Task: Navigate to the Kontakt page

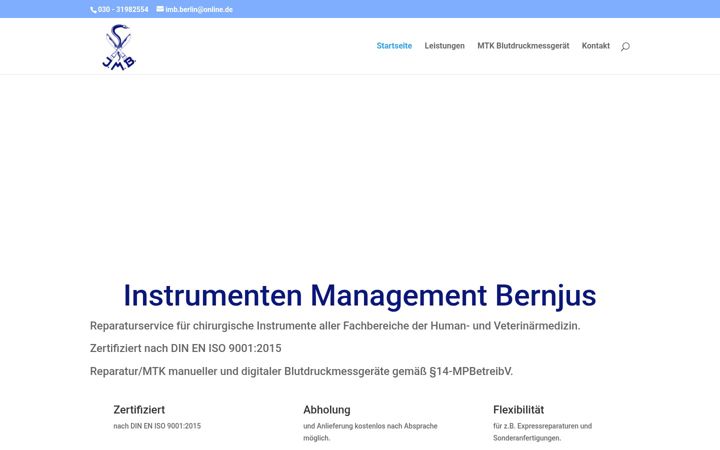Action: coord(596,45)
